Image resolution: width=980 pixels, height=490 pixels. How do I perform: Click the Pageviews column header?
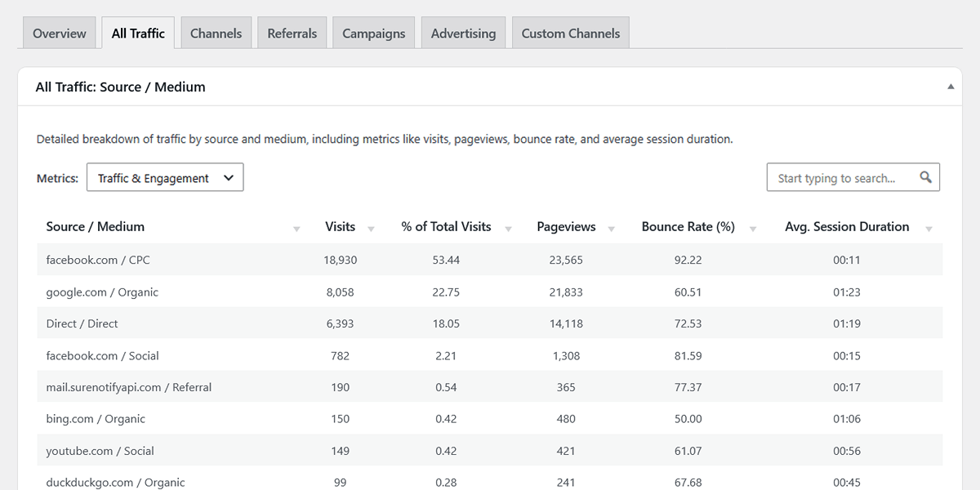(566, 227)
